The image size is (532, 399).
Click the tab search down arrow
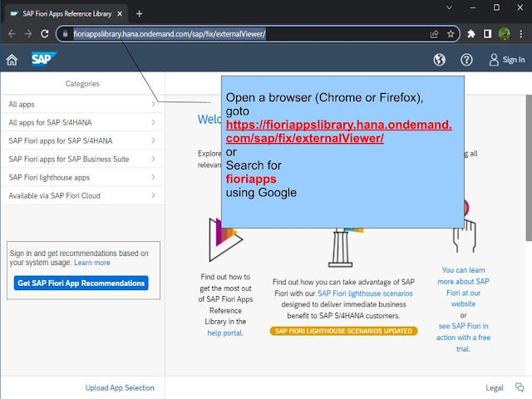(x=449, y=7)
